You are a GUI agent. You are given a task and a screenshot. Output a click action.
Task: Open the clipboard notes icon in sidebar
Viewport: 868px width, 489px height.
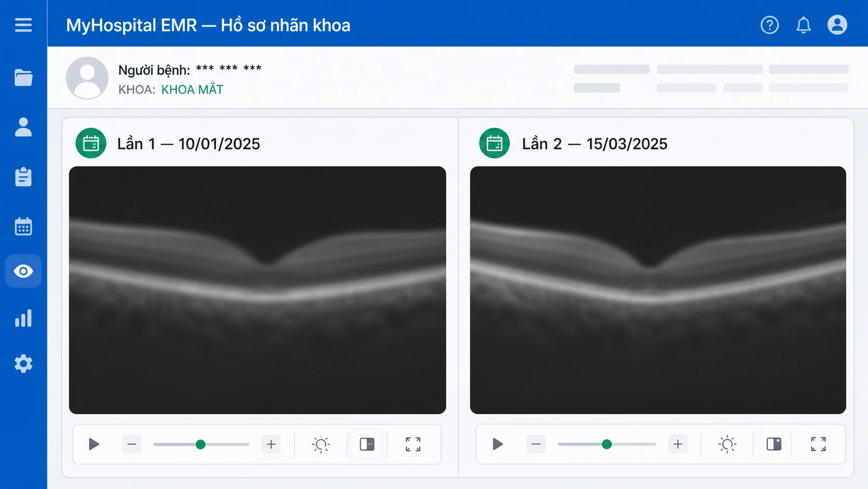pyautogui.click(x=23, y=177)
